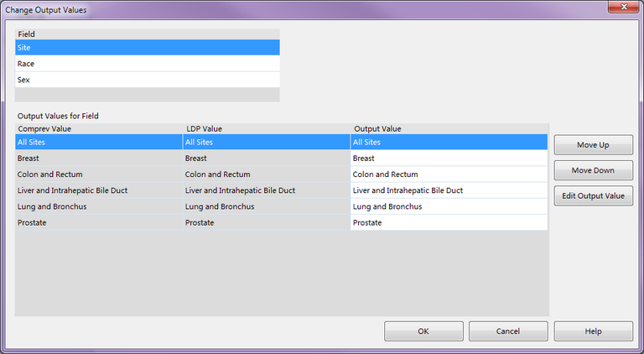
Task: Open Help for this dialog
Action: (x=593, y=331)
